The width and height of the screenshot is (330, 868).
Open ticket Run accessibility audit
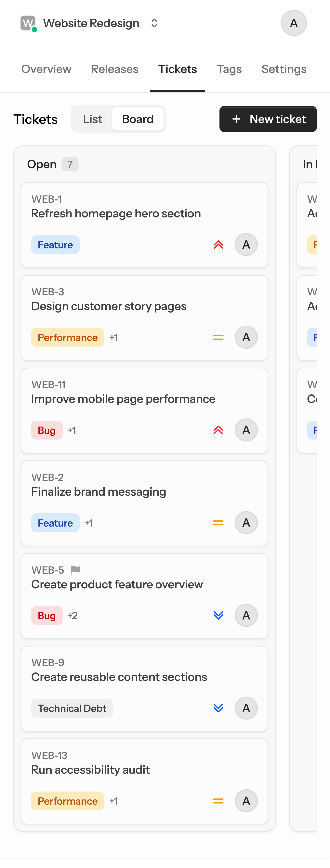coord(90,770)
